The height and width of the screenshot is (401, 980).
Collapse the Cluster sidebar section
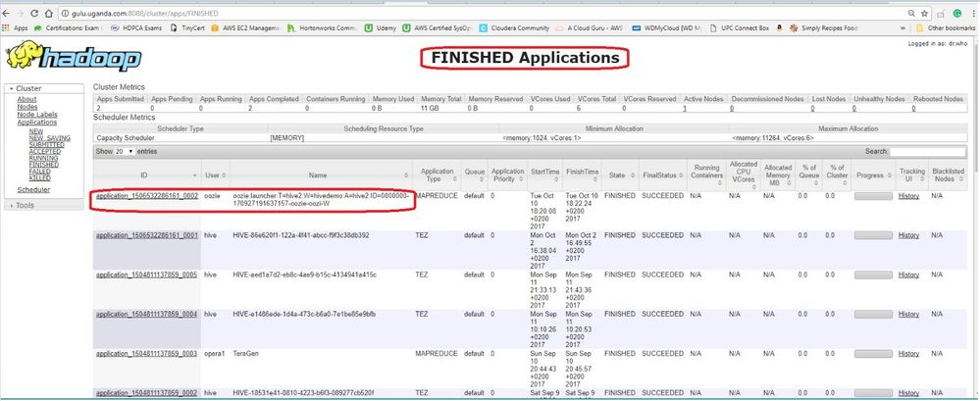tap(43, 88)
